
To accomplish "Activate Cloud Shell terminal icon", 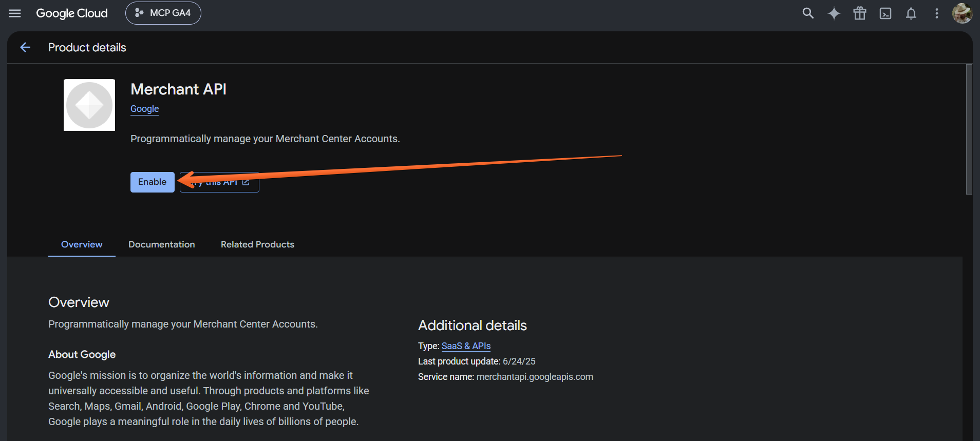I will pos(885,13).
